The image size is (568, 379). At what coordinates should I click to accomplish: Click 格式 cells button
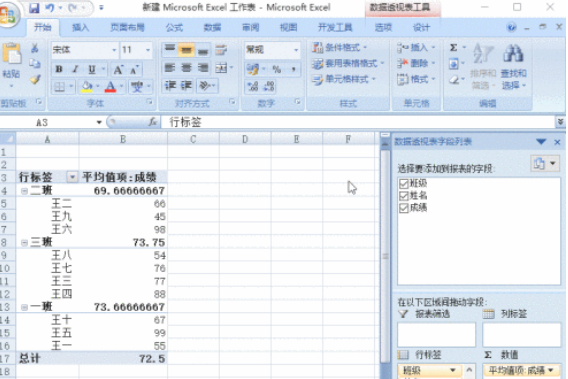click(x=416, y=79)
